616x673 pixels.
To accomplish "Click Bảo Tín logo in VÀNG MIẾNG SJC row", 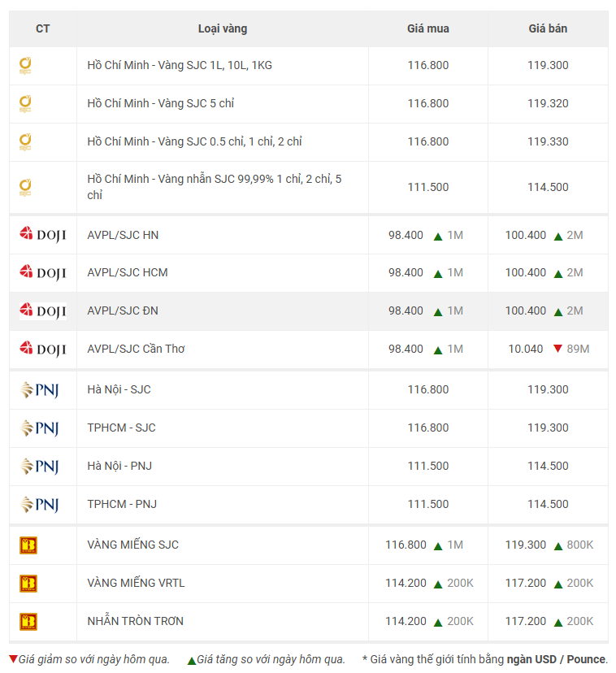I will click(x=28, y=545).
